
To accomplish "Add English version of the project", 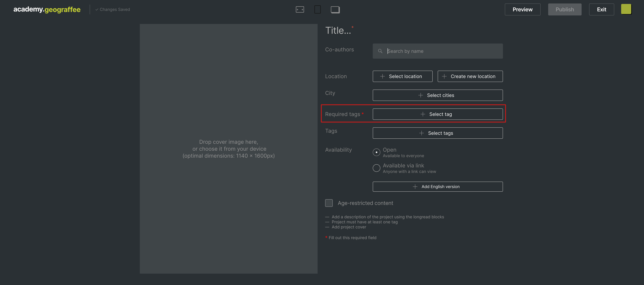I will (438, 187).
